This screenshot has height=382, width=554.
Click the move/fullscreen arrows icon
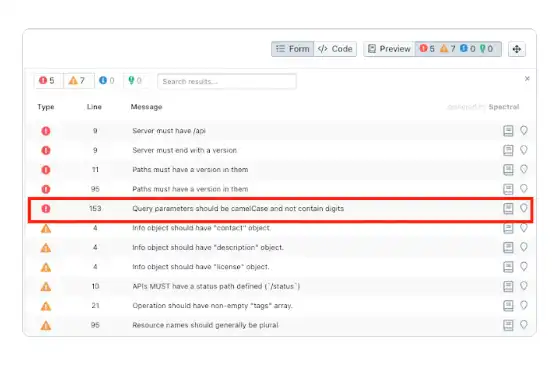click(517, 49)
